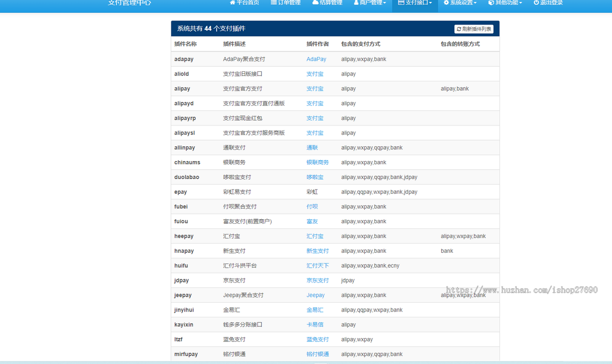This screenshot has height=364, width=612.
Task: Select the alioid plugin name
Action: pyautogui.click(x=182, y=74)
